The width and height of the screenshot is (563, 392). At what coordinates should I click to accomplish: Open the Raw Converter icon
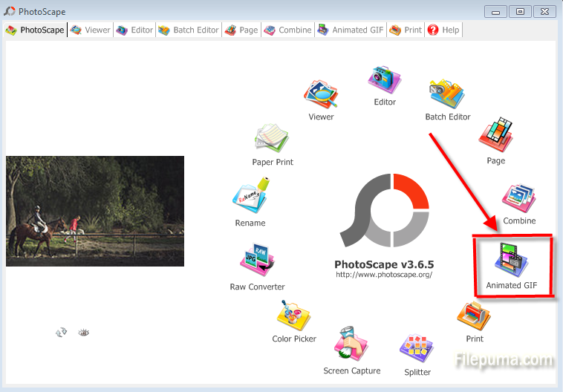tap(257, 261)
